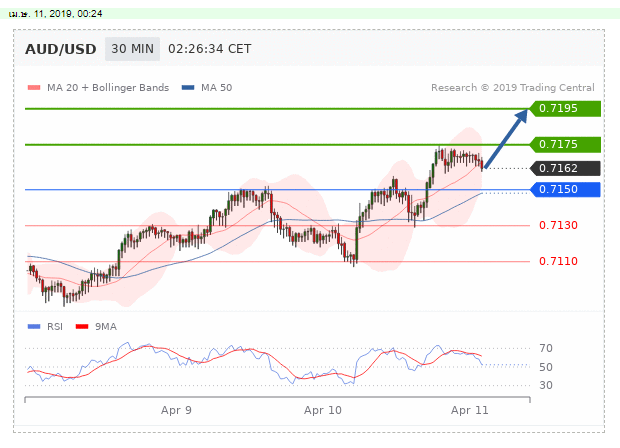The image size is (620, 448).
Task: Click the RSI legend label
Action: pyautogui.click(x=55, y=327)
